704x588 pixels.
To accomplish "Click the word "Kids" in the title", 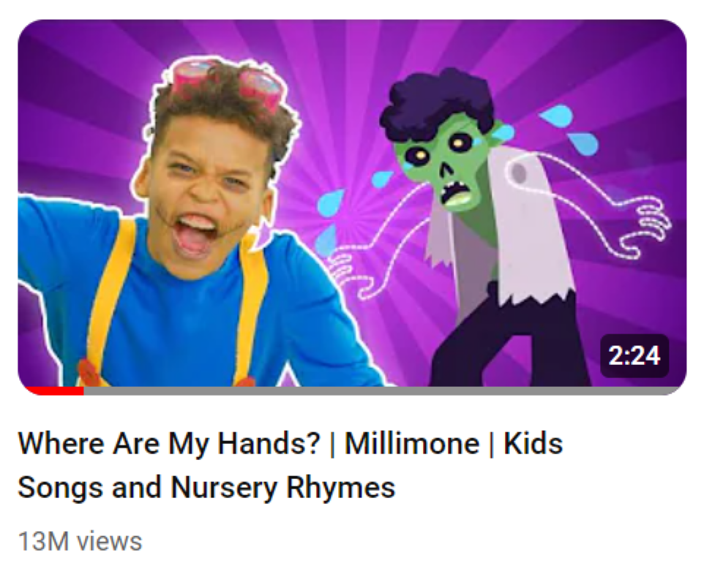I will coord(533,443).
